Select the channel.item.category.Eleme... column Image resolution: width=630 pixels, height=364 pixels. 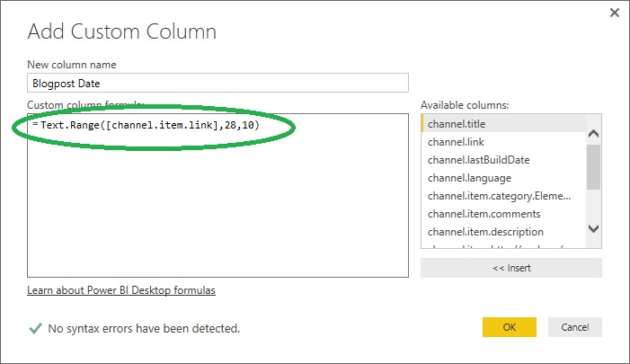pos(503,196)
